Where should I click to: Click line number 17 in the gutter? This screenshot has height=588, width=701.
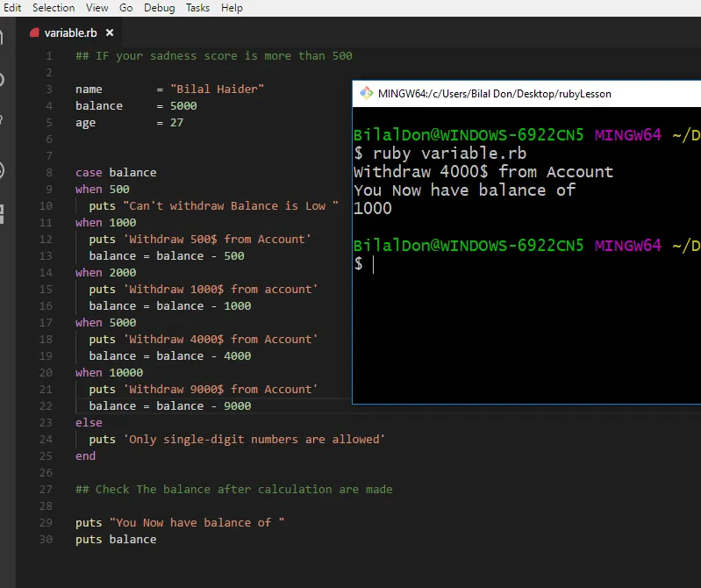point(46,323)
